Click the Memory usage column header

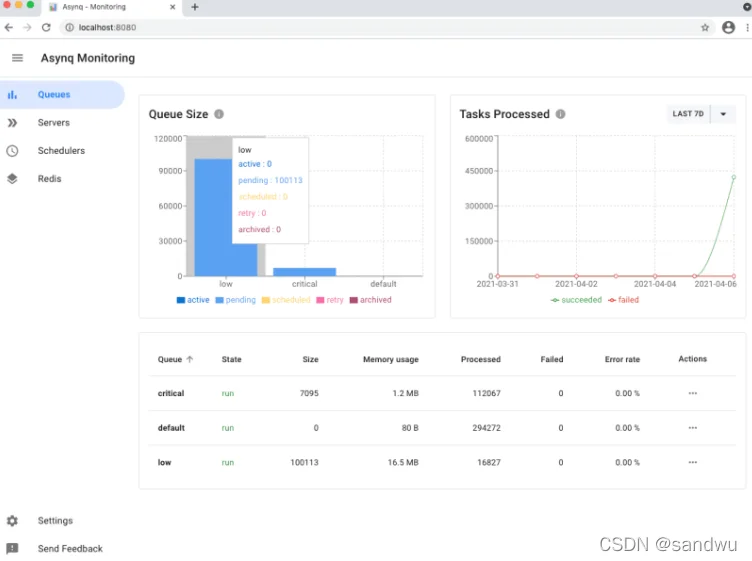[391, 359]
